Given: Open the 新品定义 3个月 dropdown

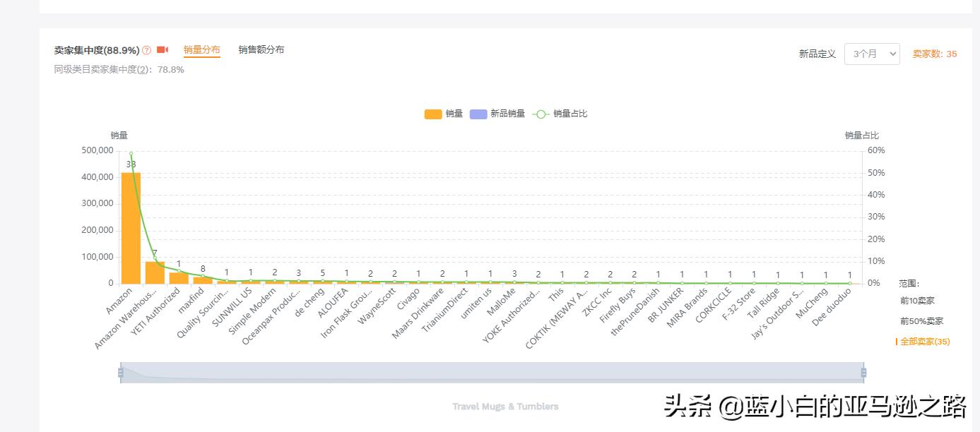Looking at the screenshot, I should click(872, 54).
